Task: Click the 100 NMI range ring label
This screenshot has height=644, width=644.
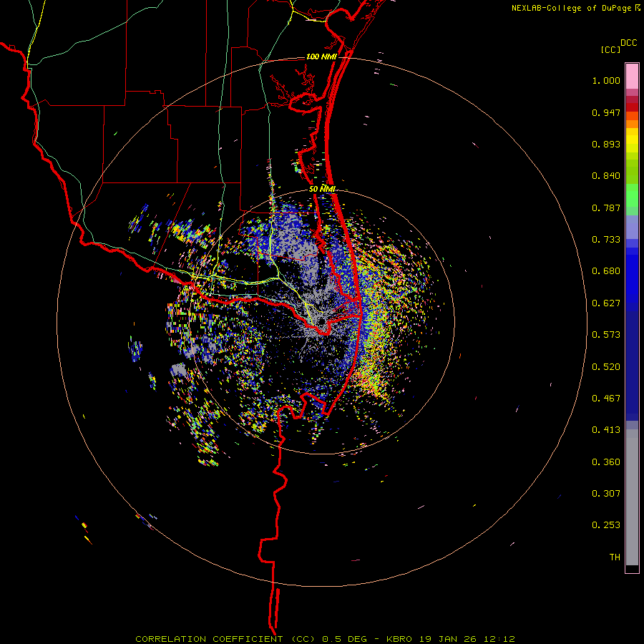Action: pyautogui.click(x=321, y=57)
